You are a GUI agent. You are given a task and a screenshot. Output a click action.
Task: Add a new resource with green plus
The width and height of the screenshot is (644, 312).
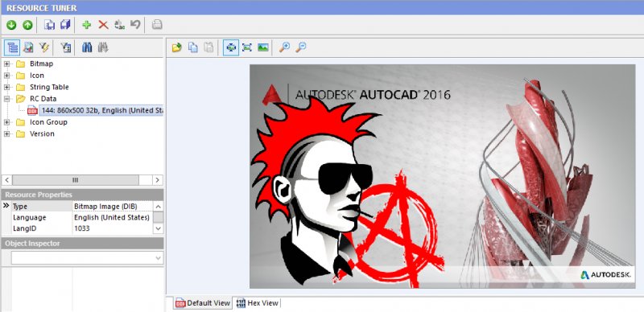87,25
